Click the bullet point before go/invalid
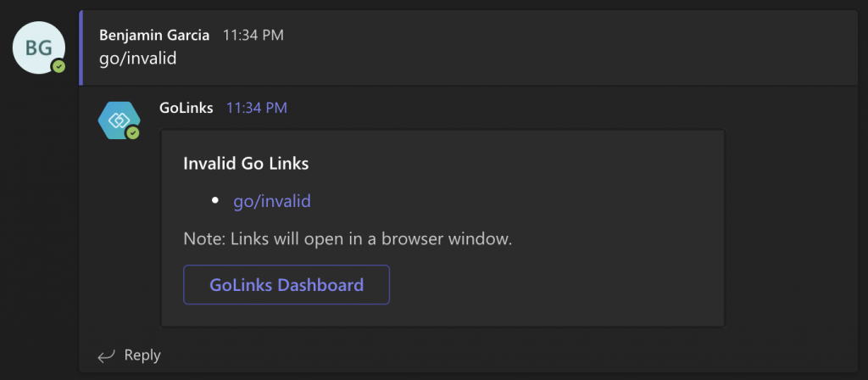 tap(215, 200)
